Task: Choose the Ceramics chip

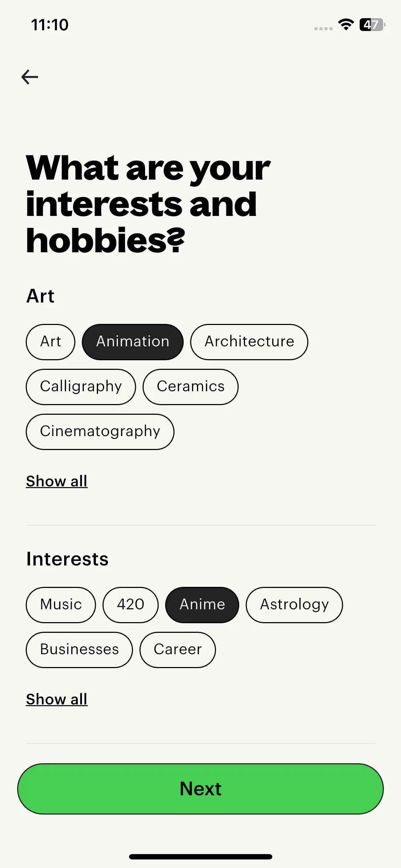Action: coord(191,387)
